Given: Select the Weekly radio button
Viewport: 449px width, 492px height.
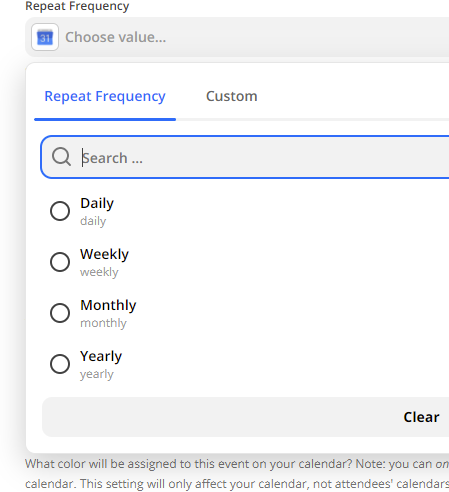Looking at the screenshot, I should [x=60, y=262].
